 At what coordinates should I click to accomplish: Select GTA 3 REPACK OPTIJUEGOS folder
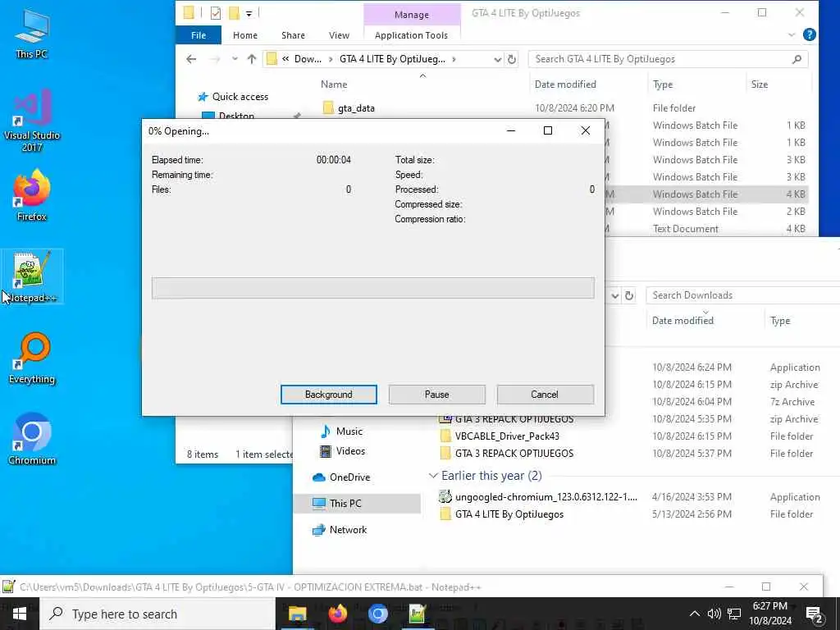[x=514, y=453]
